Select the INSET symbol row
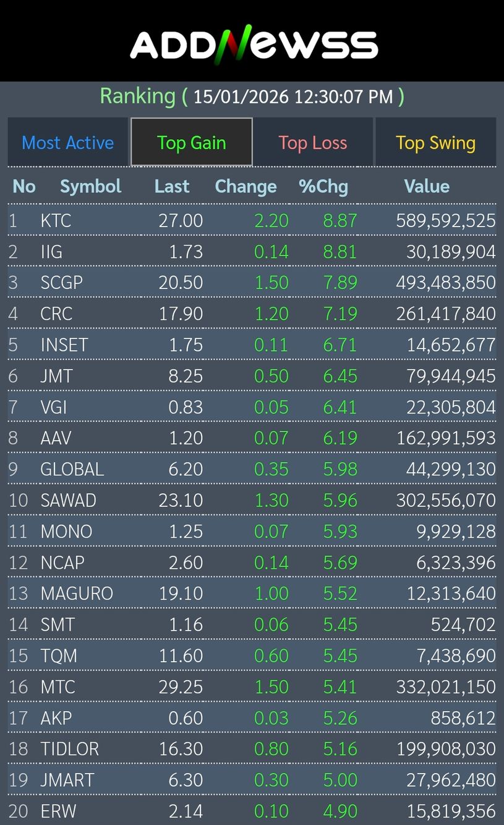Viewport: 504px width, 825px height. (x=64, y=345)
